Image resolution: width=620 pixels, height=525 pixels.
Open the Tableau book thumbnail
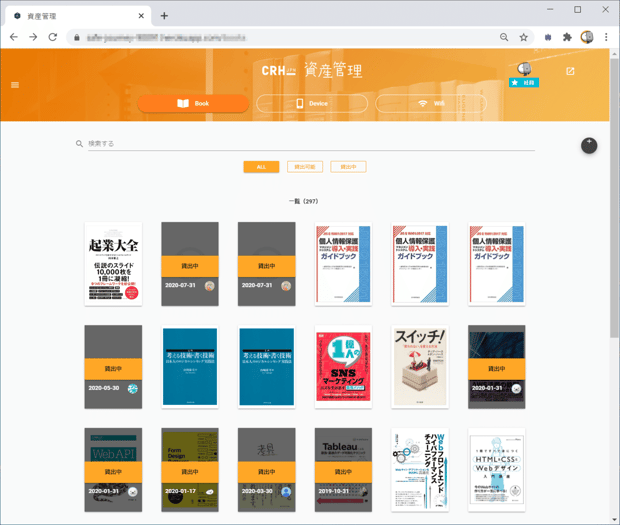(343, 470)
